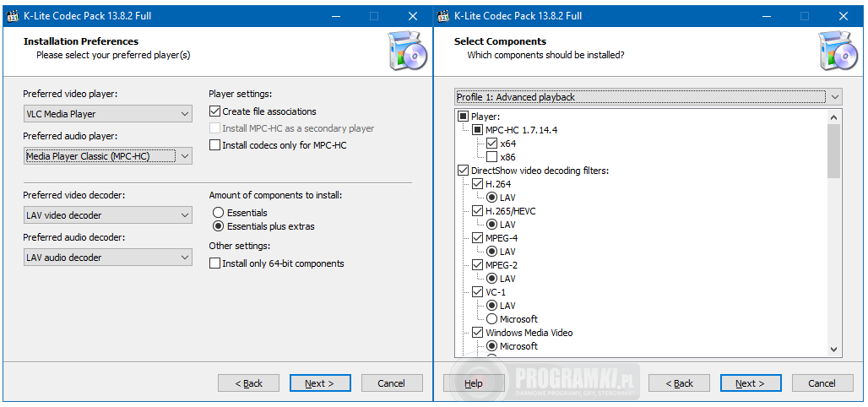
Task: Close the Select Components window
Action: (x=843, y=17)
